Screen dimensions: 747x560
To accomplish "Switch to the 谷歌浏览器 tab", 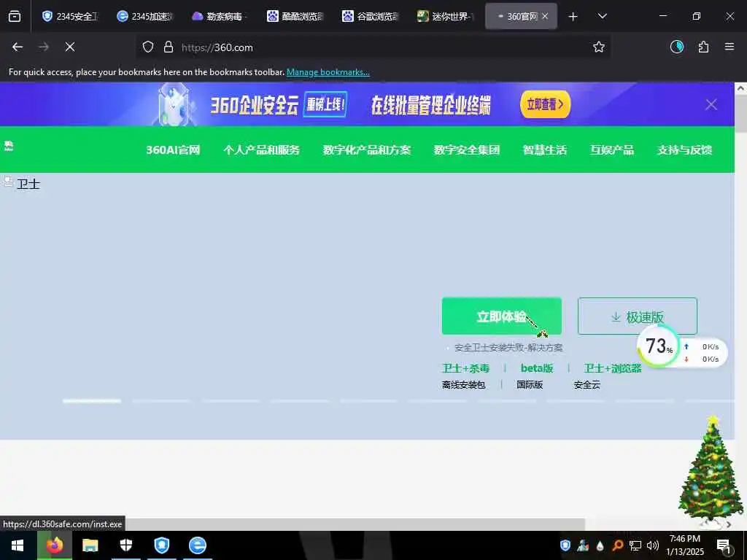I will [x=371, y=16].
